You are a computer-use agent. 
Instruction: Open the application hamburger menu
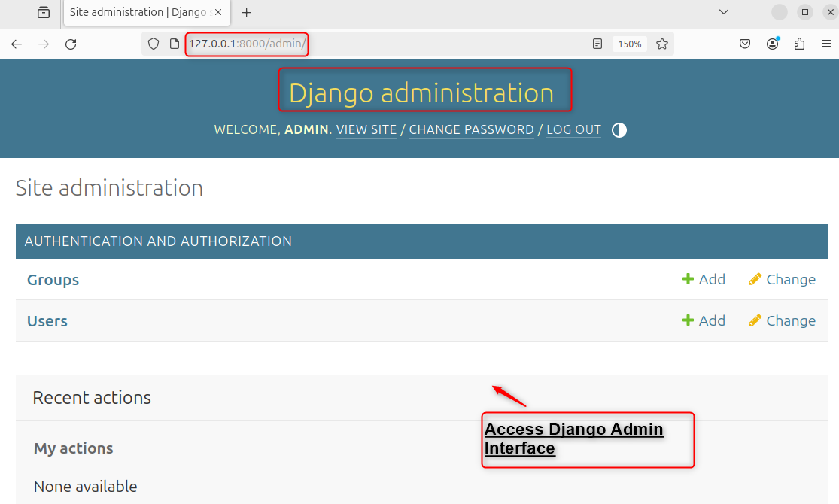tap(826, 44)
